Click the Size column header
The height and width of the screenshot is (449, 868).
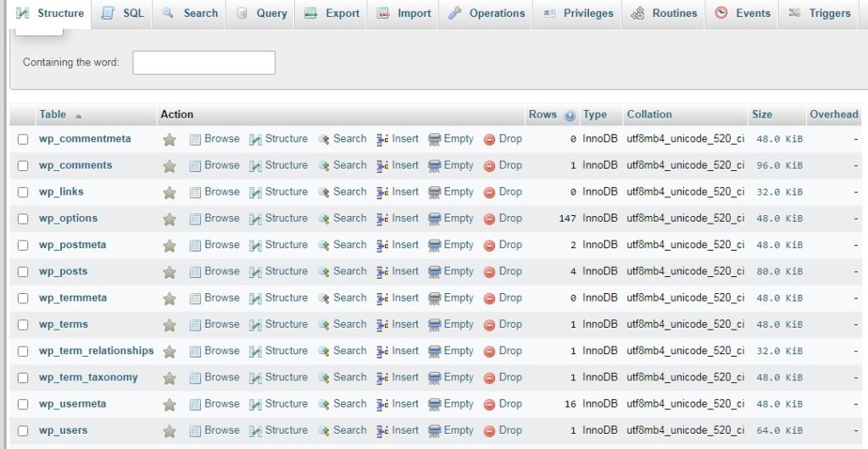tap(762, 114)
